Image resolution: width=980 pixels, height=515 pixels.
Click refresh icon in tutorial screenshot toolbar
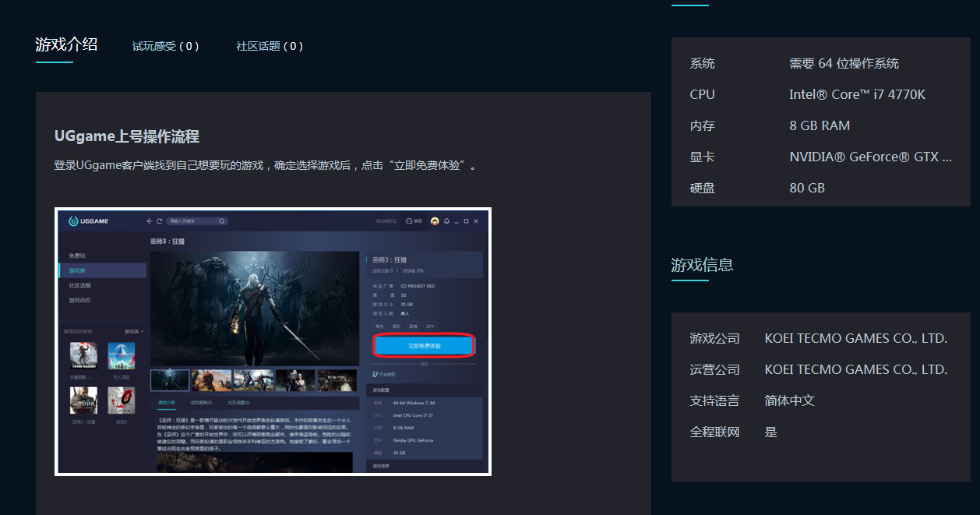(159, 221)
